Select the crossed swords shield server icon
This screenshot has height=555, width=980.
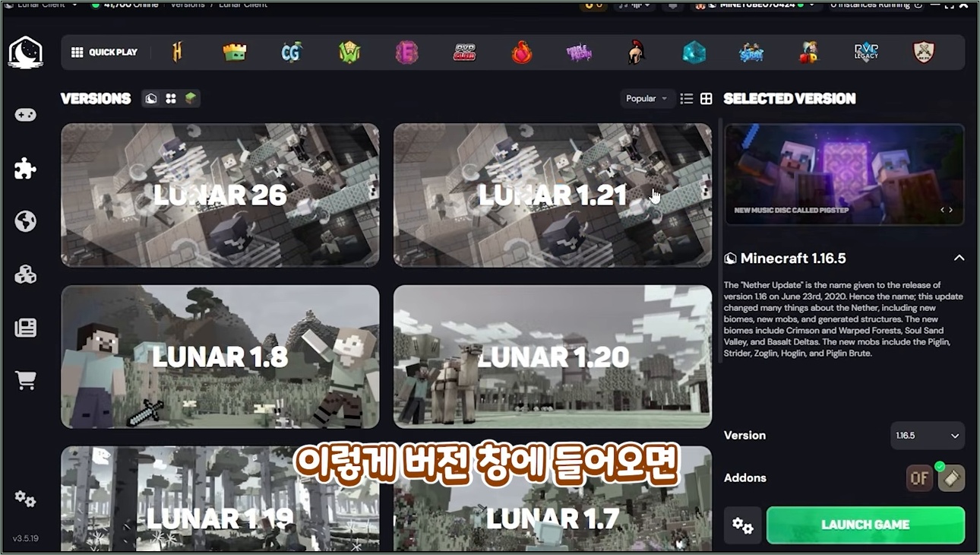(924, 52)
